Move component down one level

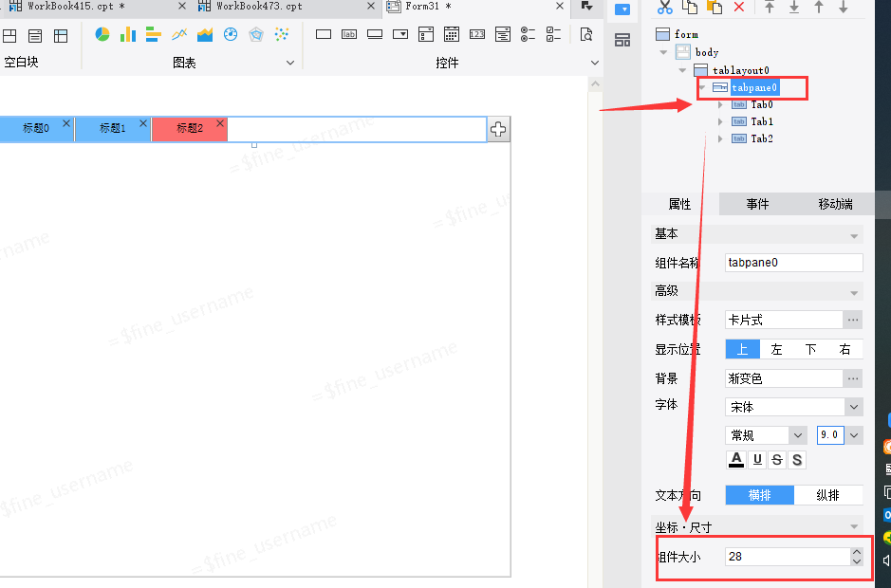click(844, 7)
